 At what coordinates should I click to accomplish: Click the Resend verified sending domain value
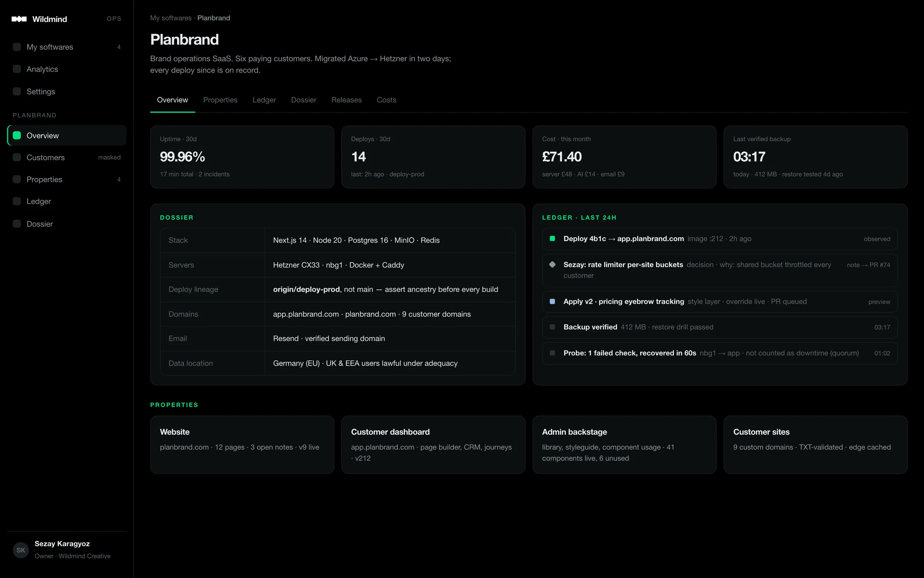329,338
